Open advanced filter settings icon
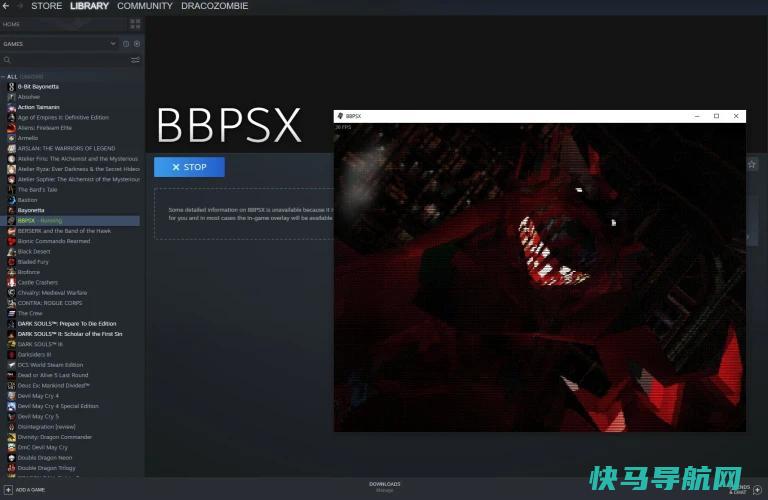 [x=135, y=60]
